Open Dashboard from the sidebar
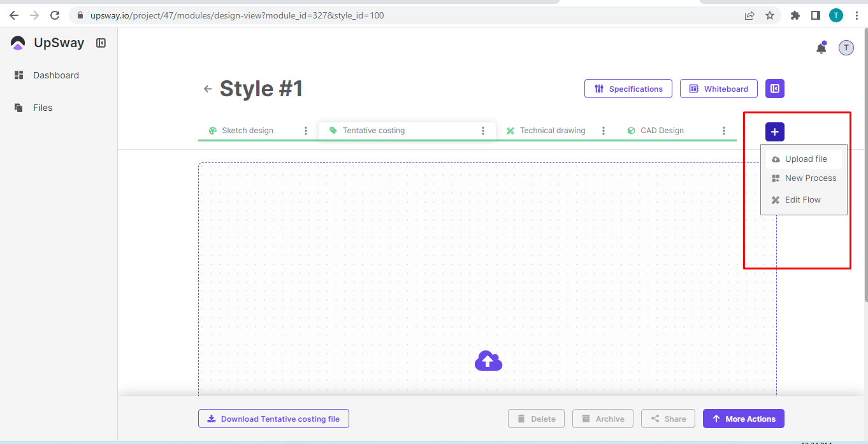868x444 pixels. [55, 75]
